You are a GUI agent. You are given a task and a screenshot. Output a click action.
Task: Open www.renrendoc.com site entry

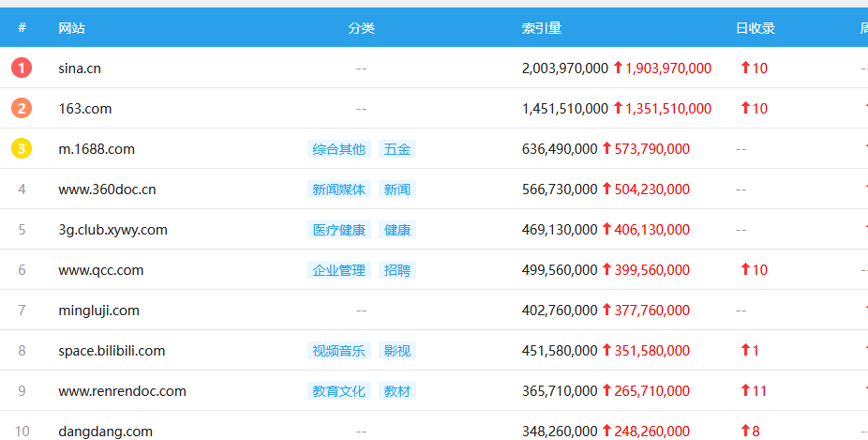[x=122, y=390]
